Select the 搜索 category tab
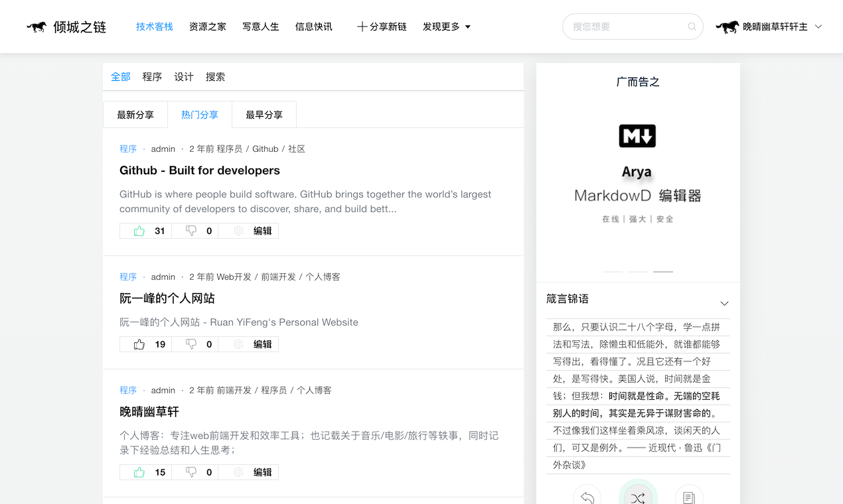843x504 pixels. click(x=215, y=77)
